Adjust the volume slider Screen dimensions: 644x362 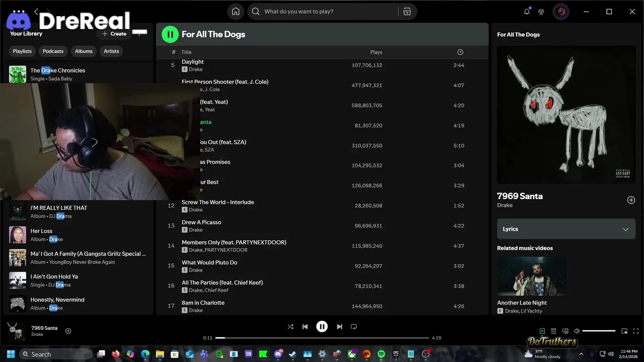[599, 331]
